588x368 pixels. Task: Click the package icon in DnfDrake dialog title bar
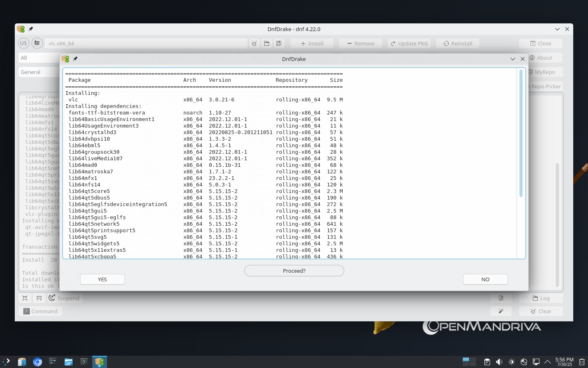click(x=65, y=59)
